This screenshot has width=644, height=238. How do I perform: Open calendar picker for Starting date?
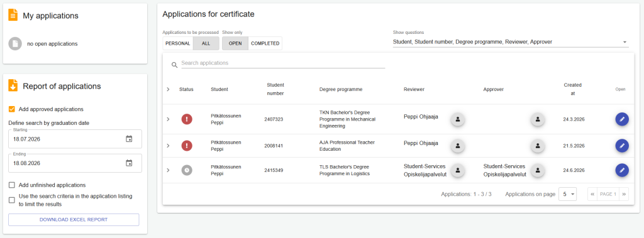[129, 139]
